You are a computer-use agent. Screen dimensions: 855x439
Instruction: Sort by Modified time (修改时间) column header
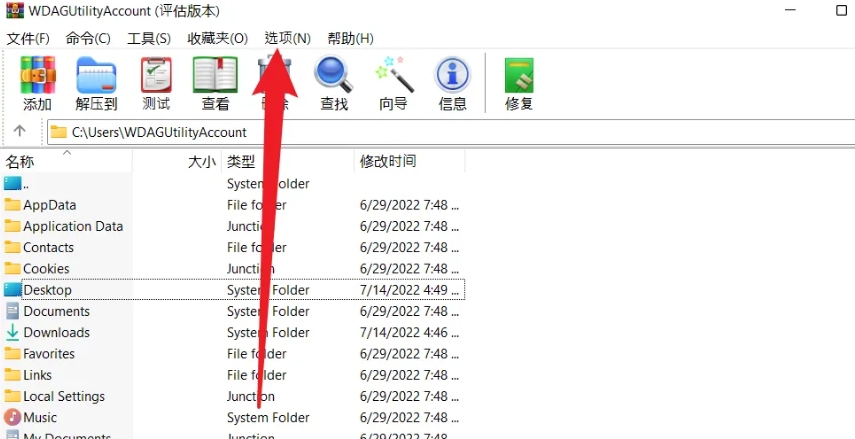(388, 161)
